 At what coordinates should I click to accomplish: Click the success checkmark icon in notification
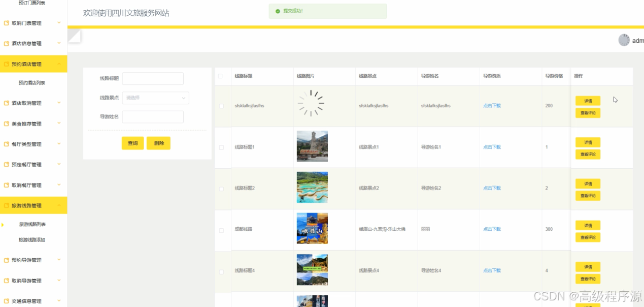278,11
